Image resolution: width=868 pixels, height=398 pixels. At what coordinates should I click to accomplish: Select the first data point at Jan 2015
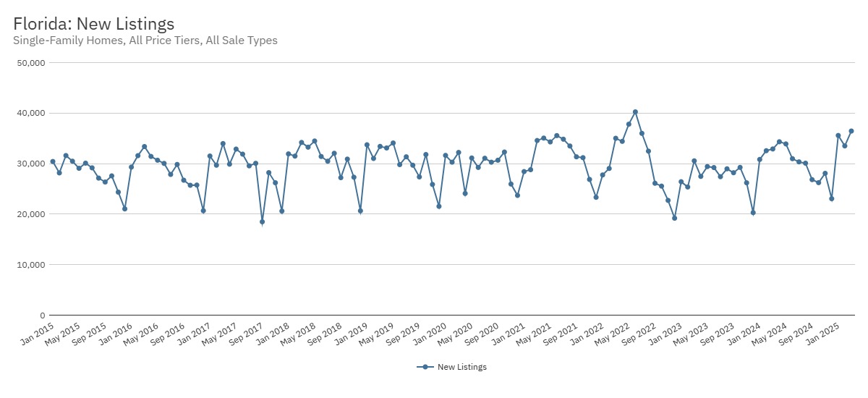click(53, 161)
